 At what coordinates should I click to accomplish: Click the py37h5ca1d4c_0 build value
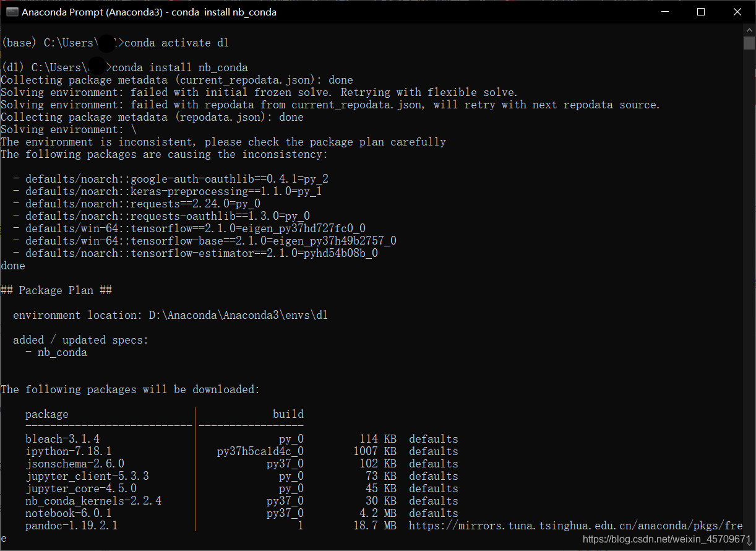tap(260, 451)
